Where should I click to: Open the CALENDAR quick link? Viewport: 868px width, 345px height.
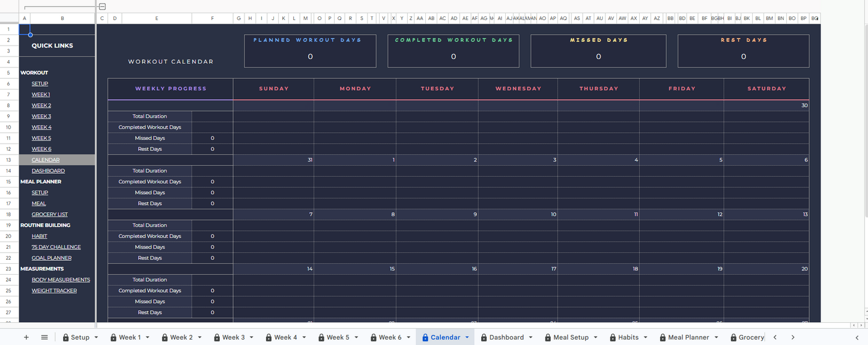point(46,160)
